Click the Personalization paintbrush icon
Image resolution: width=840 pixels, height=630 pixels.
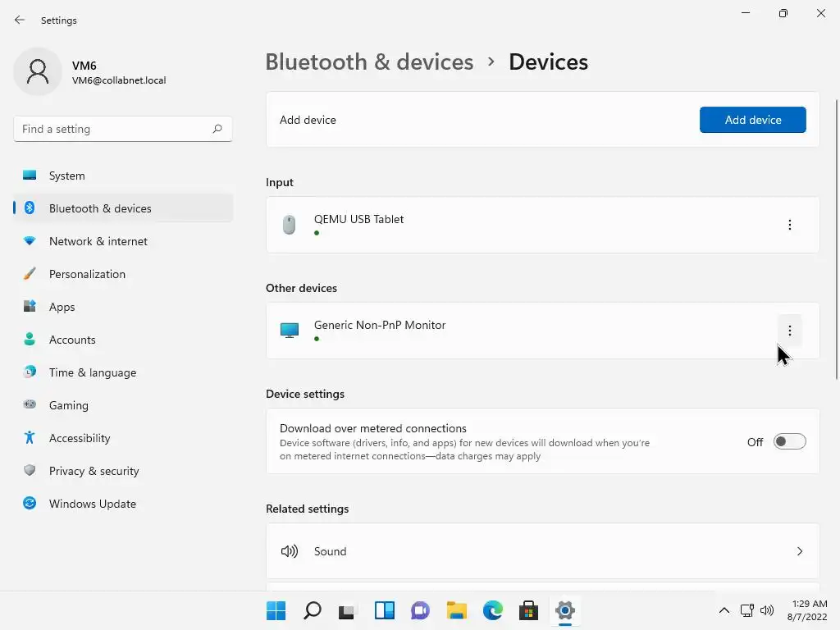(30, 274)
